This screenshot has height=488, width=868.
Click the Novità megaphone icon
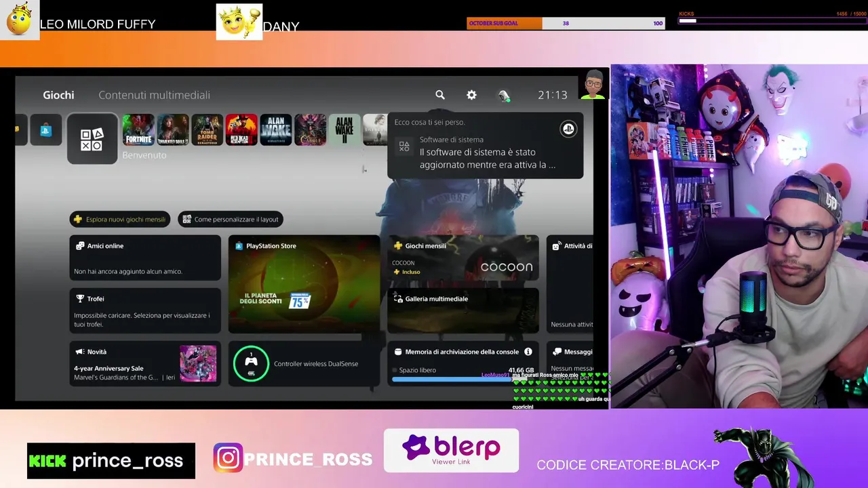click(80, 352)
